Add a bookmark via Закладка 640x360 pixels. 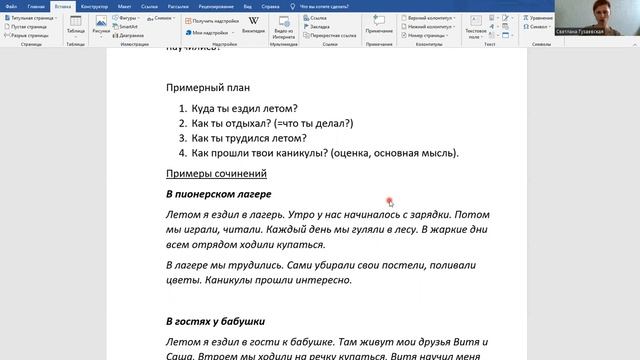coord(317,27)
